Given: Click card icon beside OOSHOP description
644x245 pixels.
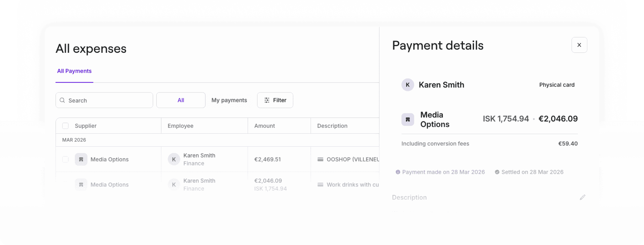Looking at the screenshot, I should (x=320, y=159).
